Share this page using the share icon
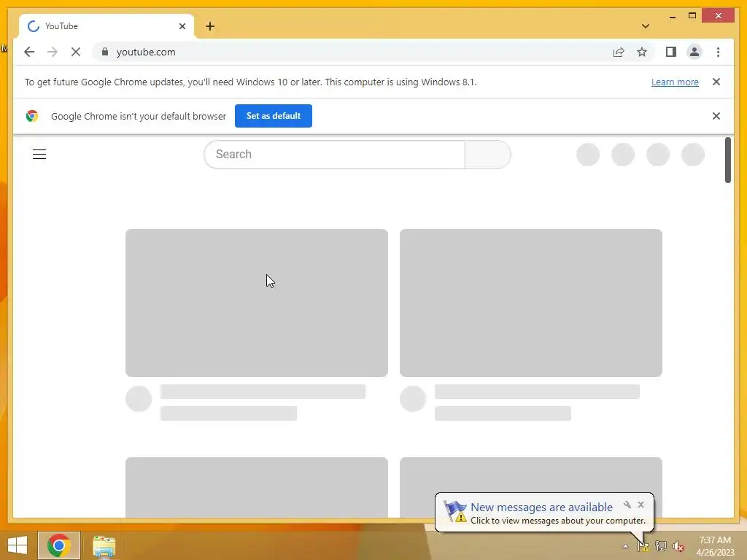The width and height of the screenshot is (747, 560). tap(619, 52)
